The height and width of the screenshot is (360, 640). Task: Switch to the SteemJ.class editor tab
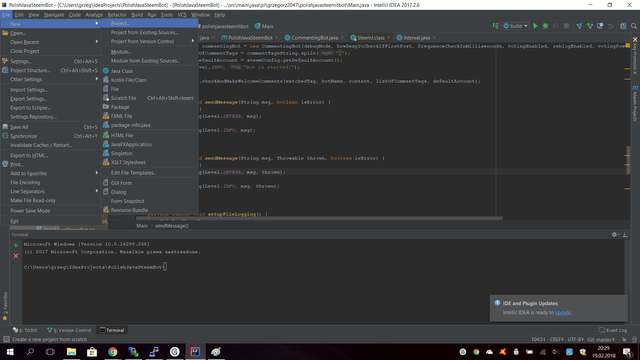[x=370, y=38]
